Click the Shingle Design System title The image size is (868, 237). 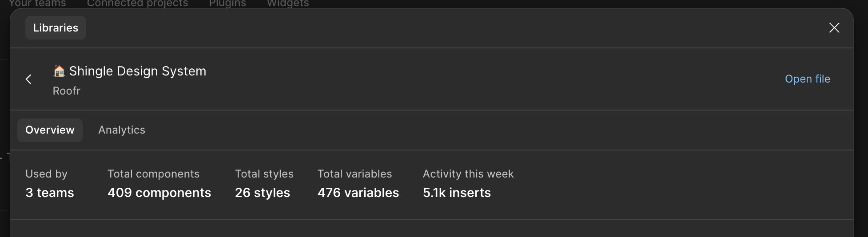click(138, 71)
